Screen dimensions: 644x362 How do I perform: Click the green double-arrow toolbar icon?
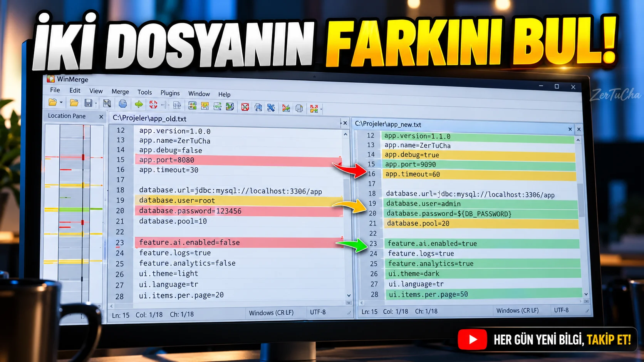pos(139,104)
